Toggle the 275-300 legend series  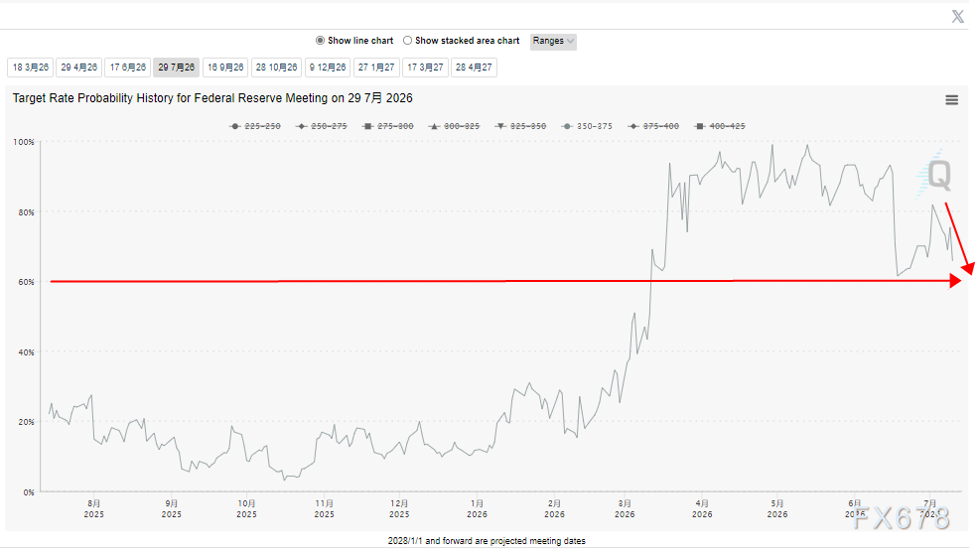click(388, 126)
